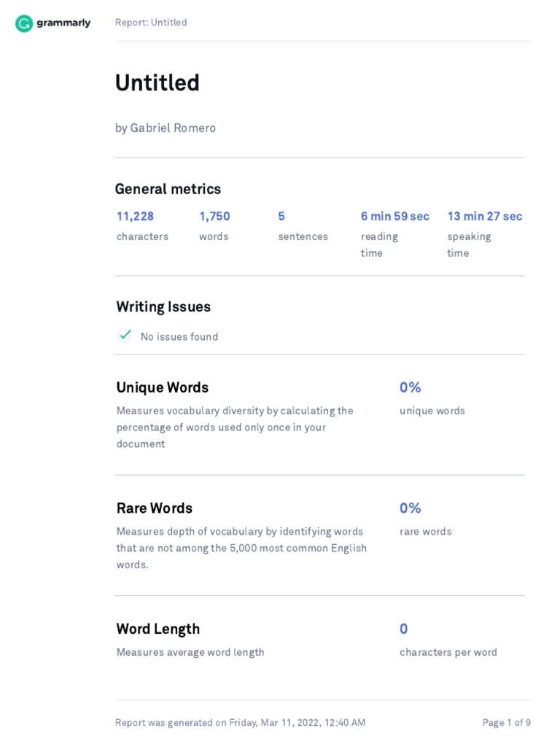Click the 5 sentences value
Image resolution: width=560 pixels, height=747 pixels.
click(x=281, y=217)
